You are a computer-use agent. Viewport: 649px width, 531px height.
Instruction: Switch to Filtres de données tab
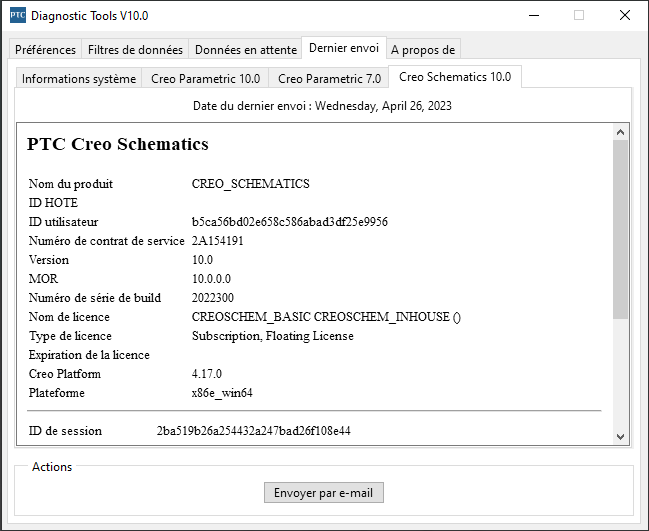(135, 50)
